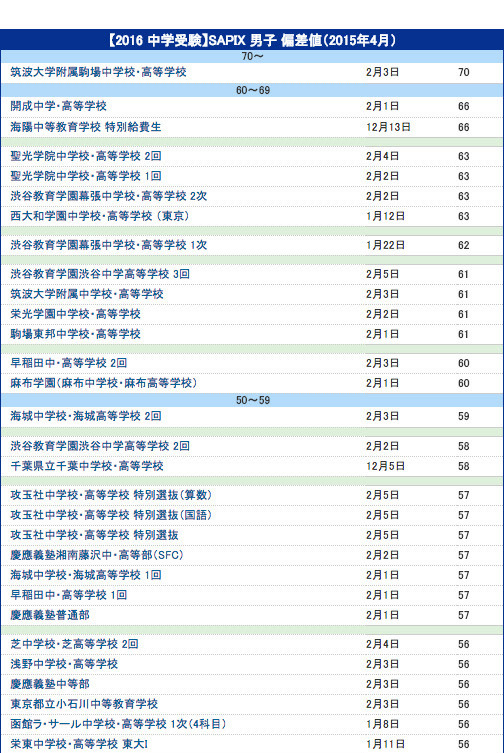Open 渋谷教育学園渋谷中学高等学校 3回 link
The width and height of the screenshot is (504, 753).
[100, 274]
